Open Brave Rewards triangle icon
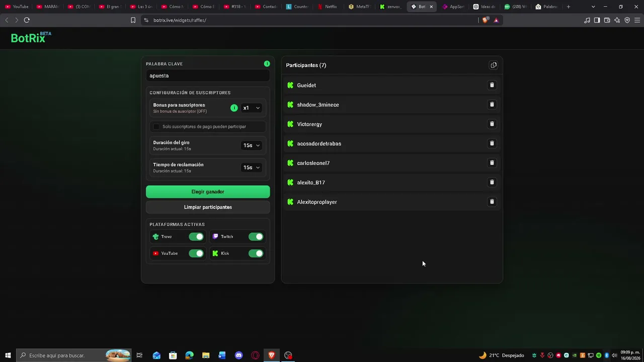 point(496,20)
